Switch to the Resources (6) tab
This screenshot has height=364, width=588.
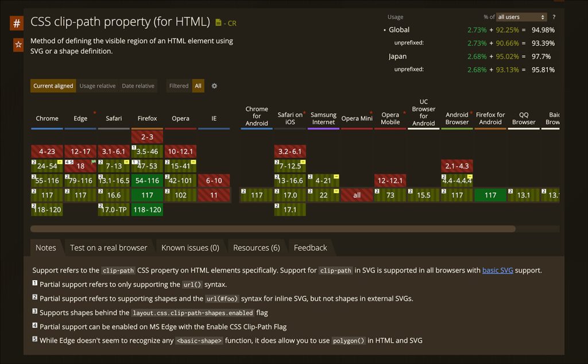tap(256, 247)
